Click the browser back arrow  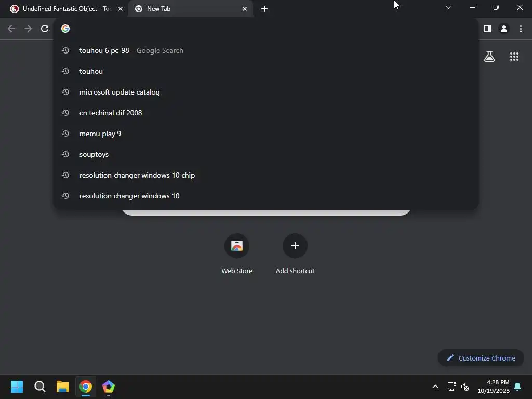(11, 29)
